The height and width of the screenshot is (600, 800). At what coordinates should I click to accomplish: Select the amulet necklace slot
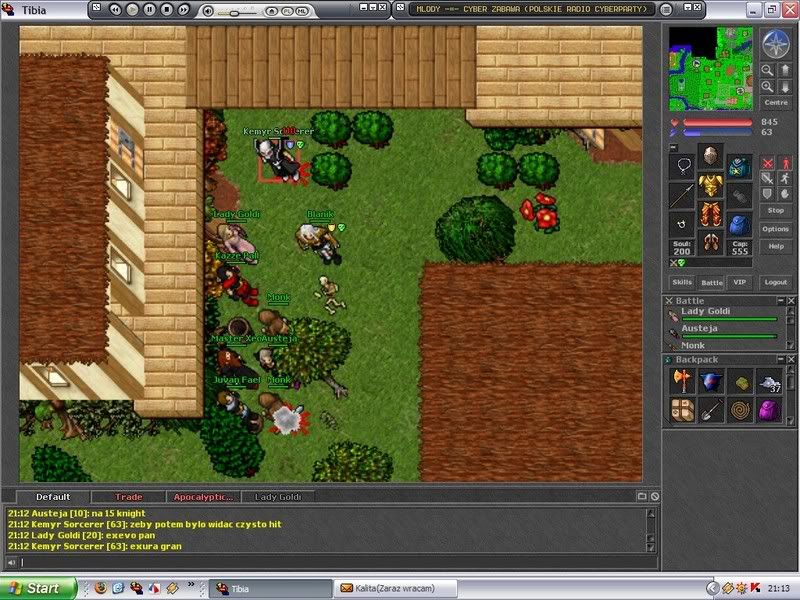682,166
